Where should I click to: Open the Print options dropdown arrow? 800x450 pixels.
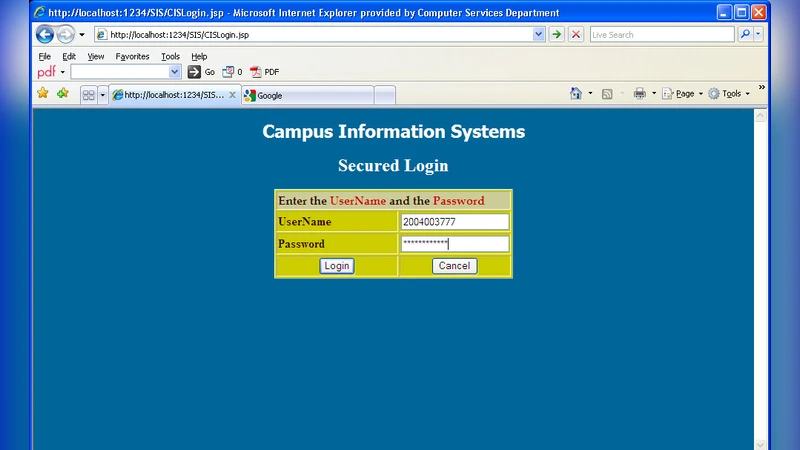[x=654, y=93]
